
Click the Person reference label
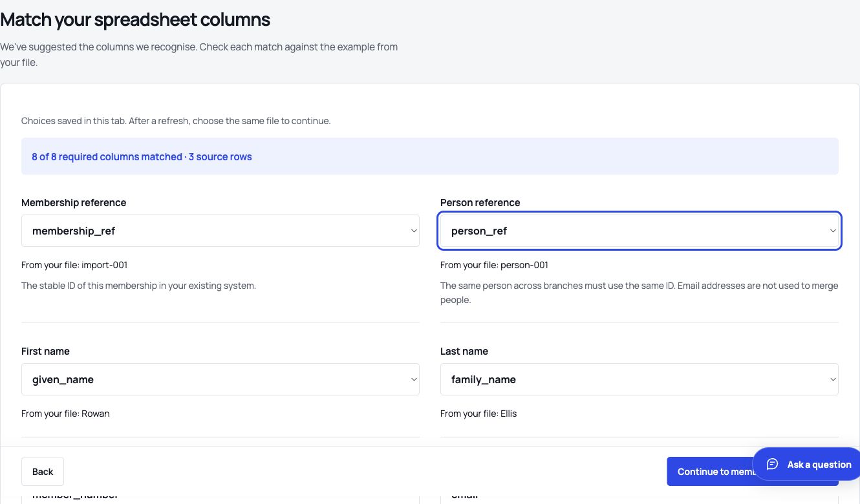480,202
